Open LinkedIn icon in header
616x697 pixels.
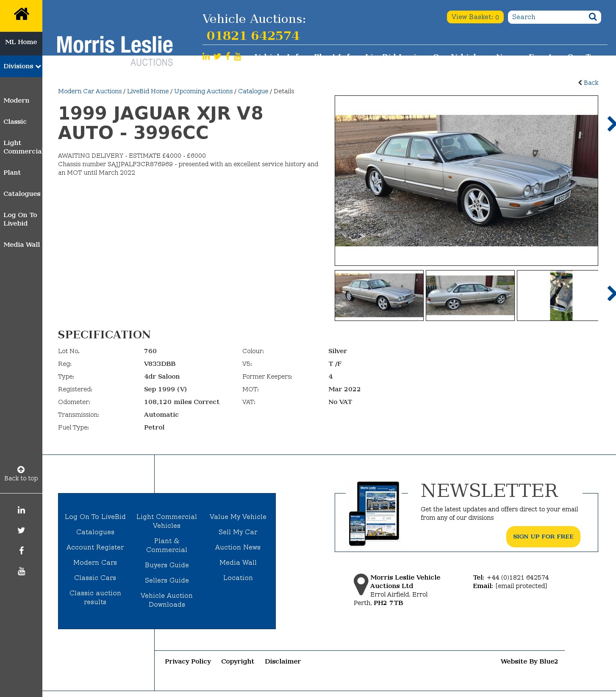[x=206, y=56]
